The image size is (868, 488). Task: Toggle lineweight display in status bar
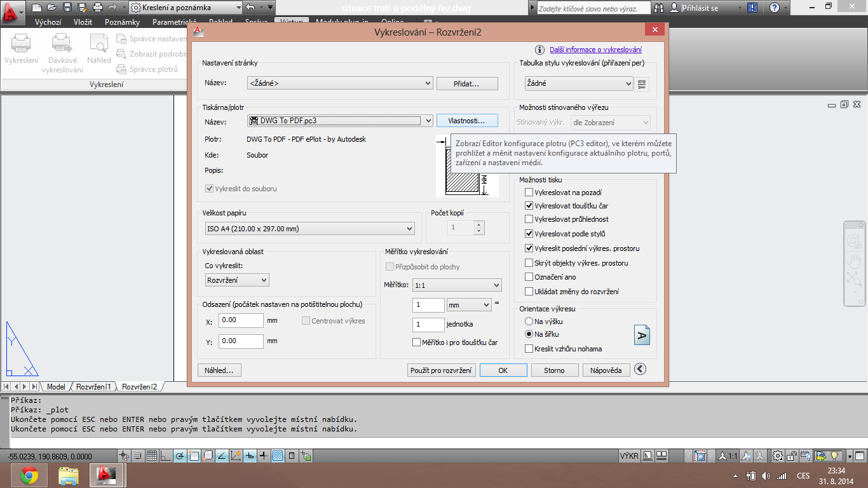(264, 456)
